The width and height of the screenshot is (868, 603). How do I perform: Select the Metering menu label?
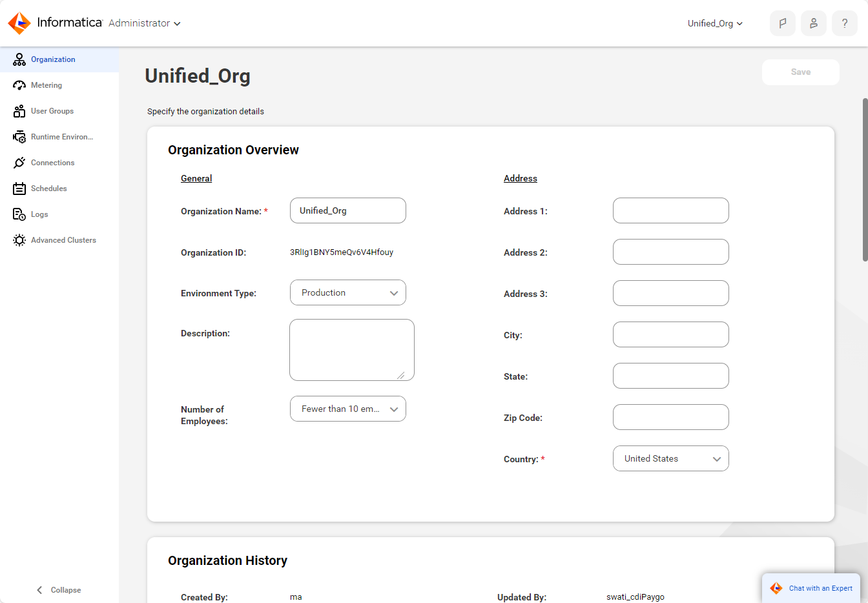pos(46,85)
